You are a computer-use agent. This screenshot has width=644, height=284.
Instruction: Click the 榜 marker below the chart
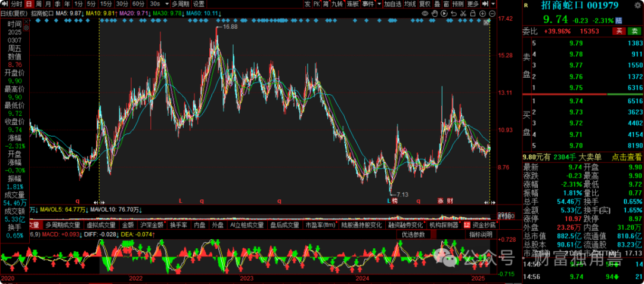(395, 201)
